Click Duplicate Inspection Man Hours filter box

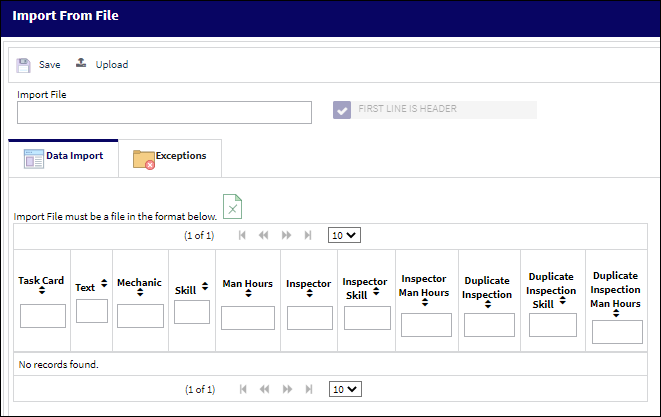point(617,332)
